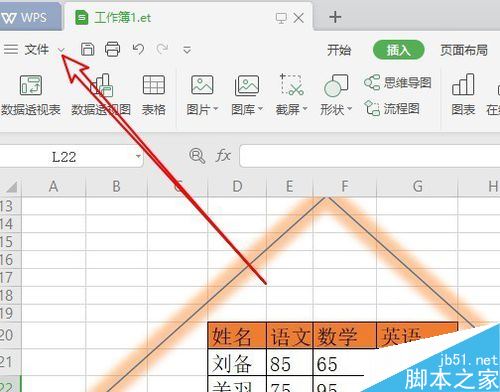Select column G header

[417, 187]
